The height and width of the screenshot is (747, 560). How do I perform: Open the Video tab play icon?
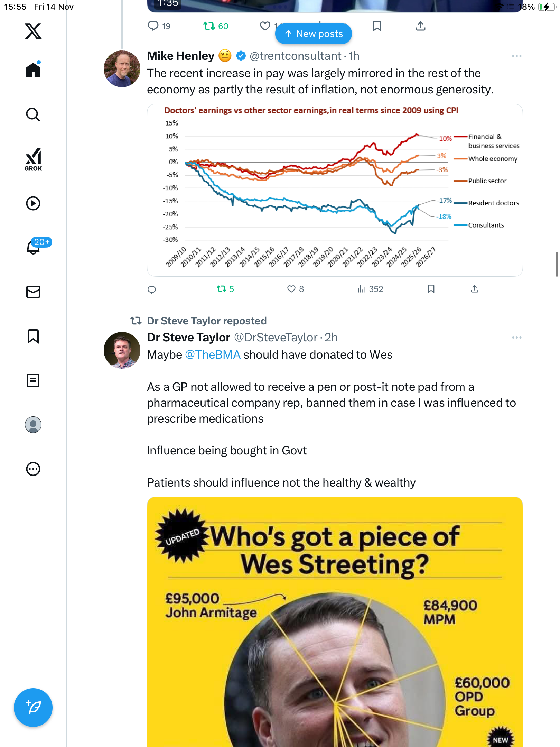tap(33, 203)
